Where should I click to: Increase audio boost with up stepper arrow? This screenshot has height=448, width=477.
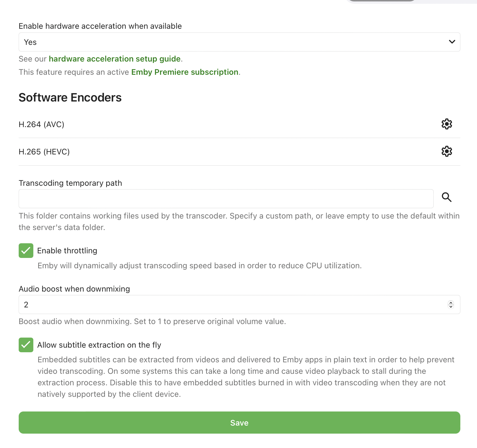(x=451, y=303)
